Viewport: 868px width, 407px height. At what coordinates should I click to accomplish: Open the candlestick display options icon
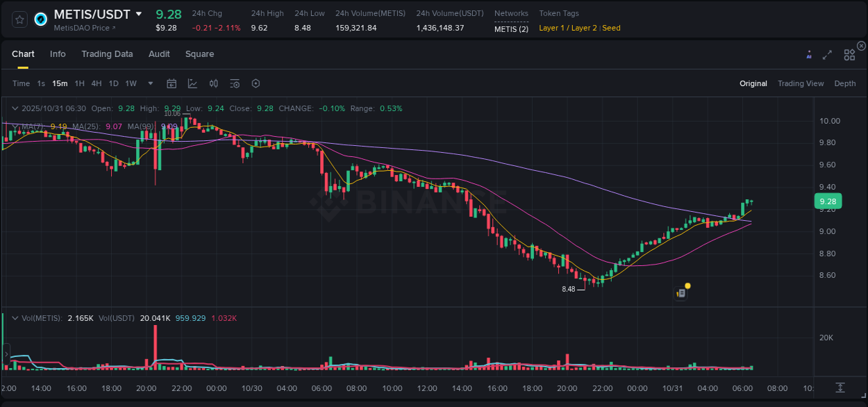(213, 83)
